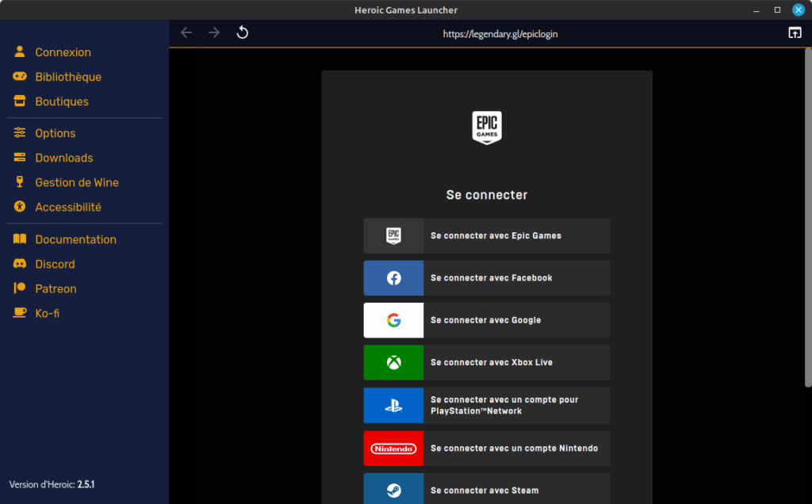Viewport: 812px width, 504px height.
Task: Minimize the Heroic Games Launcher window
Action: pyautogui.click(x=756, y=10)
